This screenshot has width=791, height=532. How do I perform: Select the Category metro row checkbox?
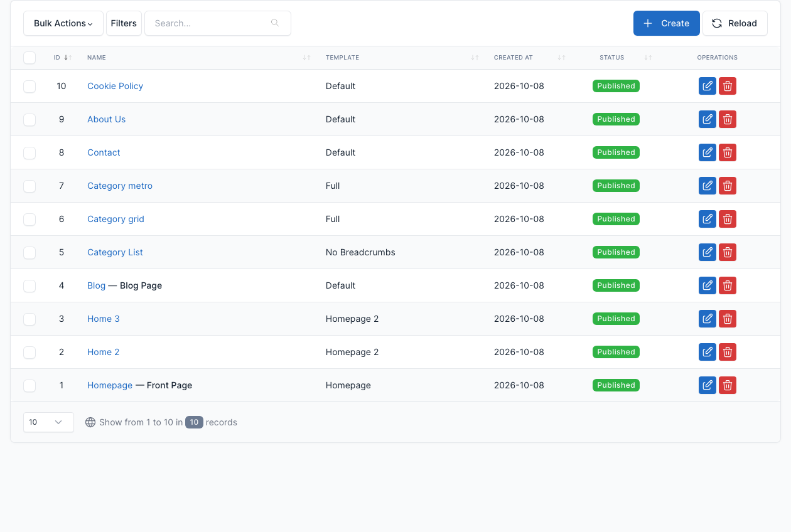(30, 186)
